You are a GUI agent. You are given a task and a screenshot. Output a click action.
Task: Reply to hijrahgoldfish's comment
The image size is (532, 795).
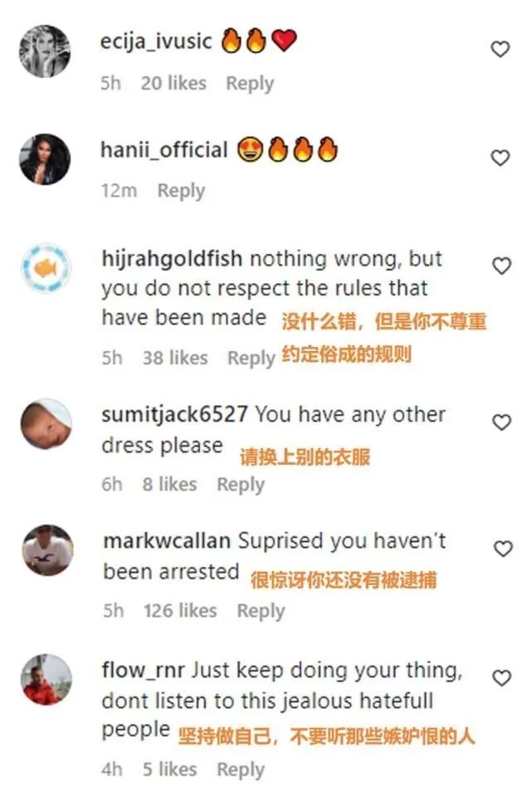click(x=251, y=358)
